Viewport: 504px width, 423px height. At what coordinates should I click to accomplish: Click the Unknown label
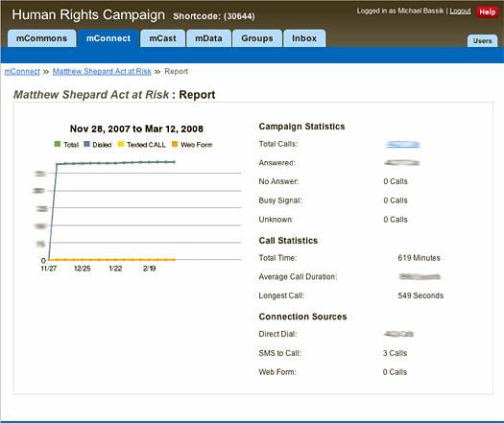[x=276, y=220]
